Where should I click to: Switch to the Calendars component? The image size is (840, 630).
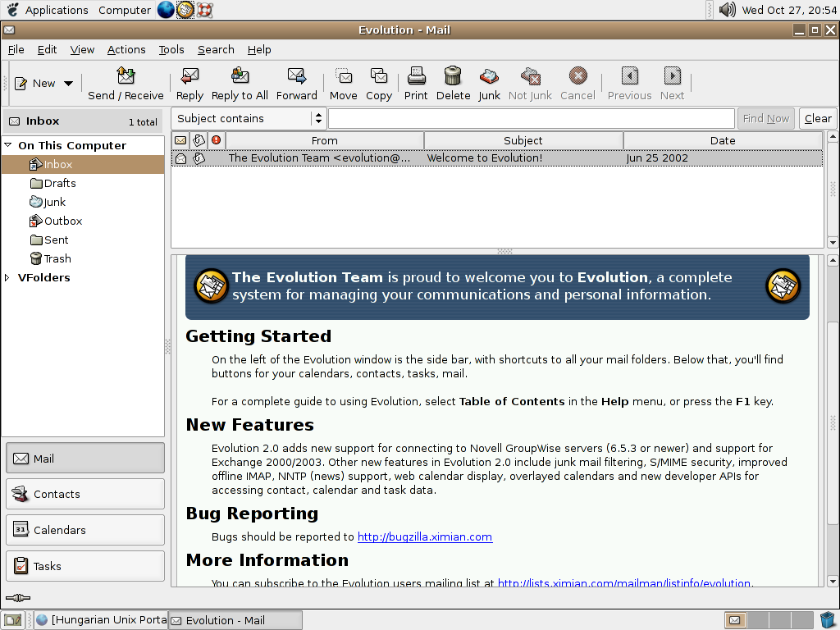click(85, 530)
